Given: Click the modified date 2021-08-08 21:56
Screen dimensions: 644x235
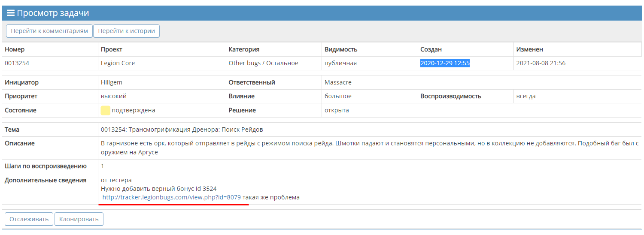Looking at the screenshot, I should tap(541, 63).
